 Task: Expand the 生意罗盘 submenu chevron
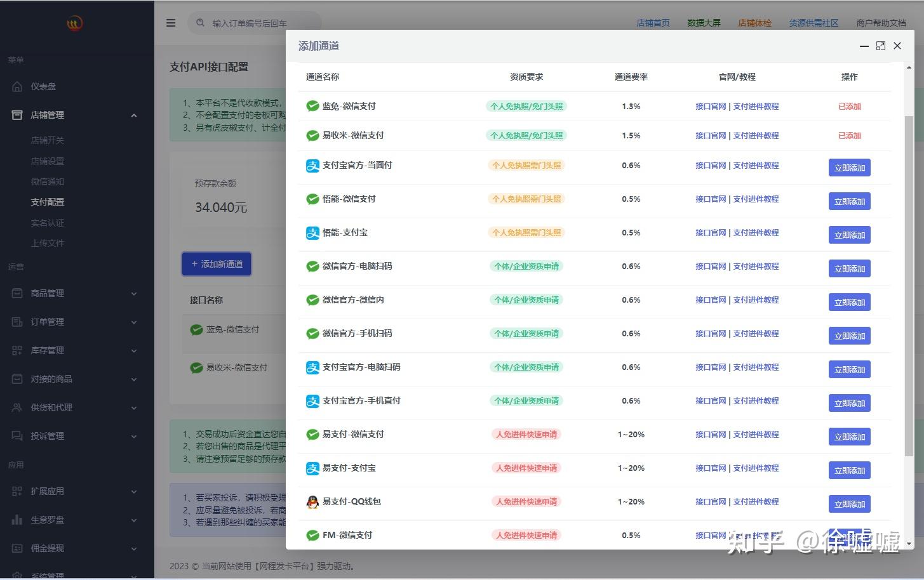tap(134, 520)
